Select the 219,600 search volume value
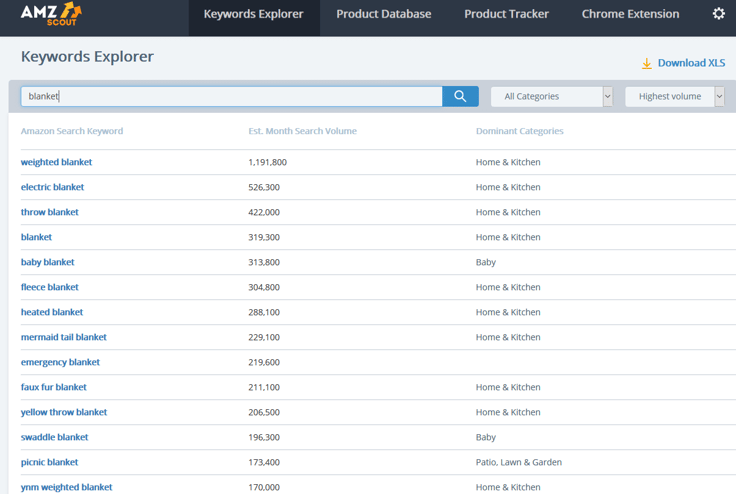 (264, 362)
